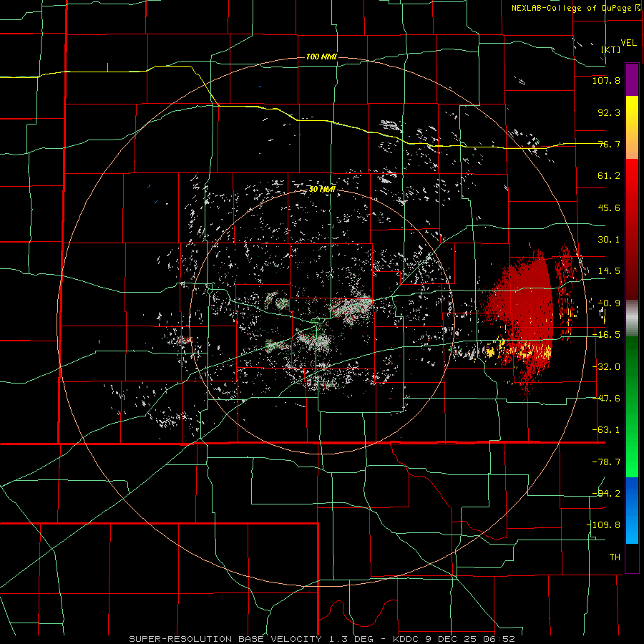The width and height of the screenshot is (644, 644).
Task: Click the -109.8 velocity scale value
Action: point(604,525)
